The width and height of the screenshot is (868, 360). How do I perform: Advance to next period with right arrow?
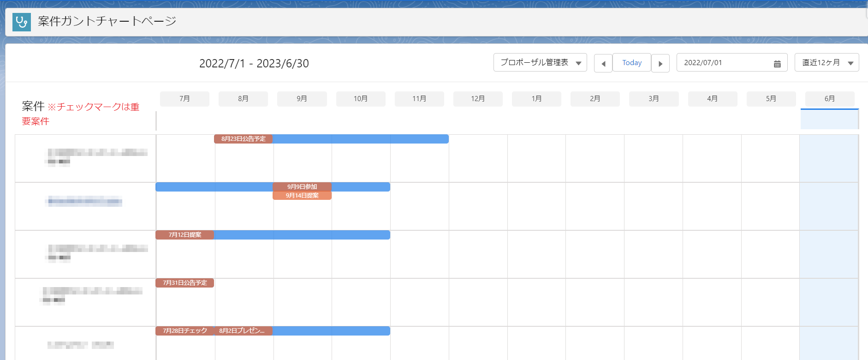(660, 63)
